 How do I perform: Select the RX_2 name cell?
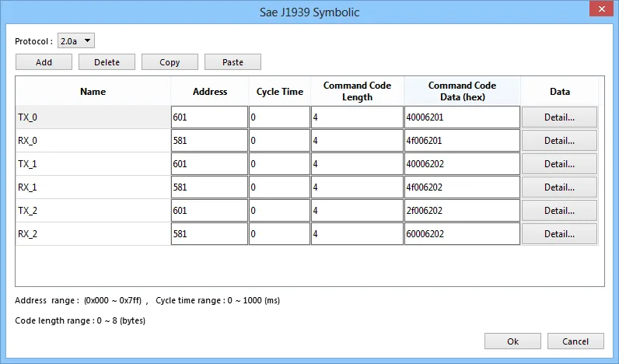(x=93, y=233)
